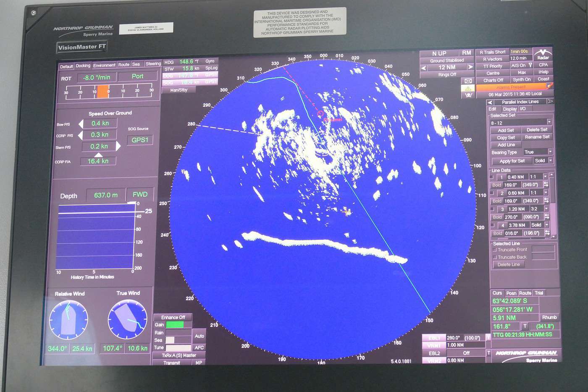Swap bearing on line 3 using the reverse arrows

click(546, 217)
